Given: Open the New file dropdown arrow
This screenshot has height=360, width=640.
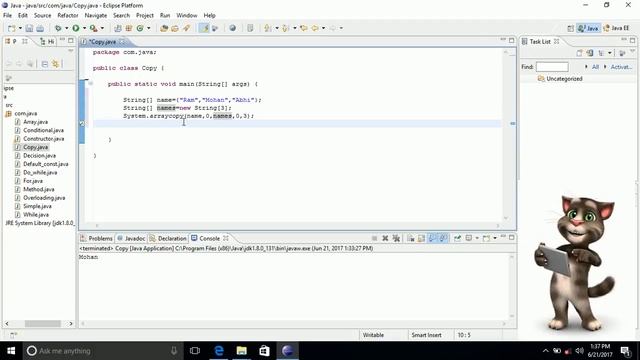Looking at the screenshot, I should 20,28.
